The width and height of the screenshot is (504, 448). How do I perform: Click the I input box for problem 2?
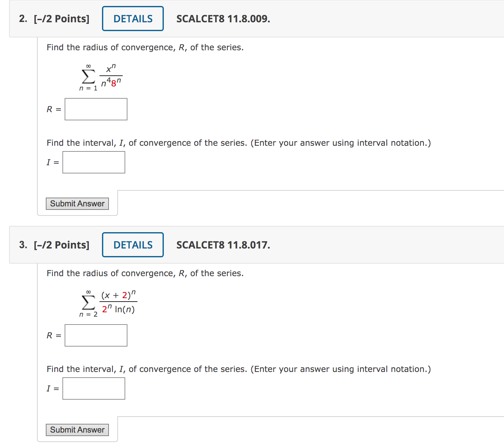point(94,162)
